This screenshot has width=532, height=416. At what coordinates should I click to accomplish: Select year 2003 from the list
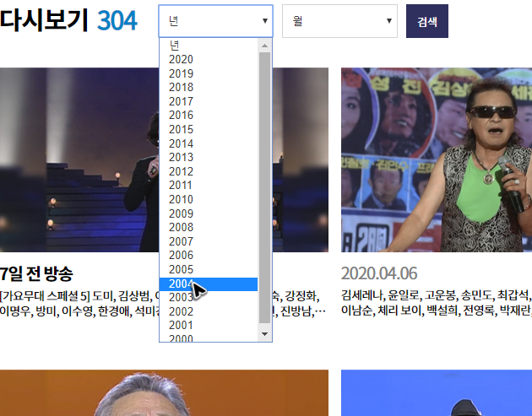coord(209,297)
